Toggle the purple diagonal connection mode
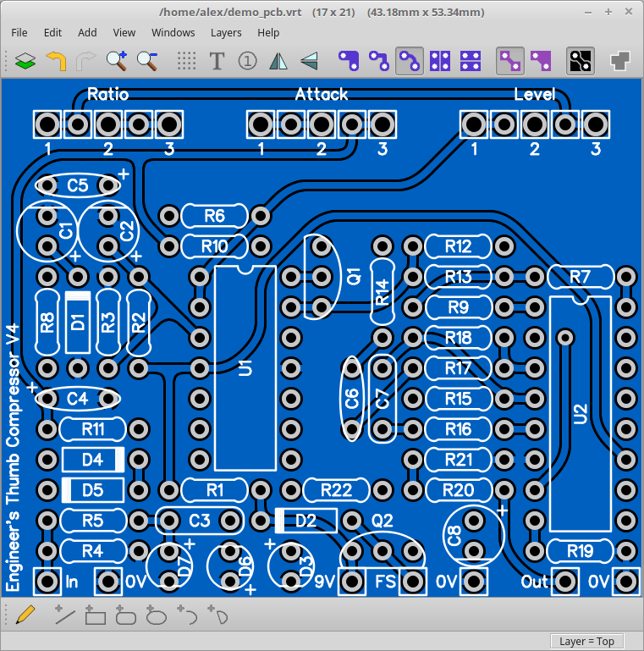The height and width of the screenshot is (651, 644). click(x=510, y=61)
